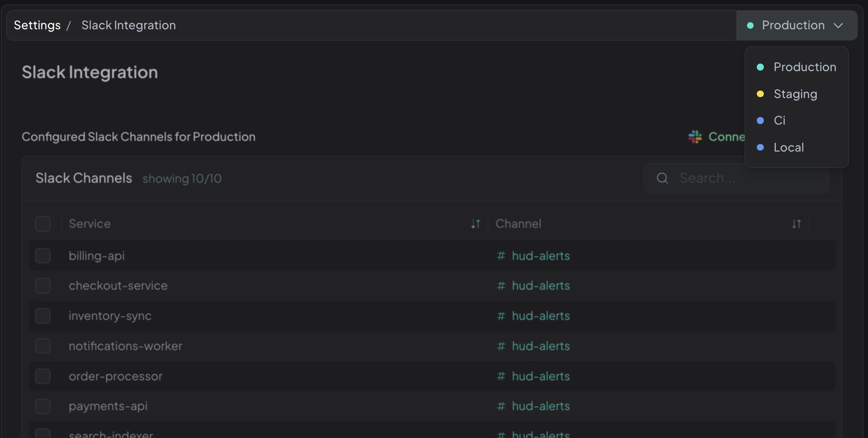
Task: Click the yellow dot beside Staging
Action: coord(761,93)
